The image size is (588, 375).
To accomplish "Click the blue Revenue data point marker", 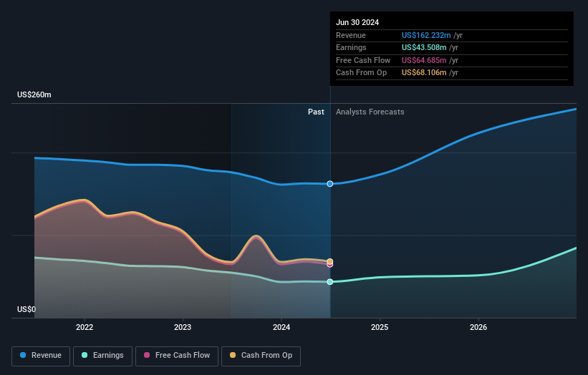I will pos(329,184).
